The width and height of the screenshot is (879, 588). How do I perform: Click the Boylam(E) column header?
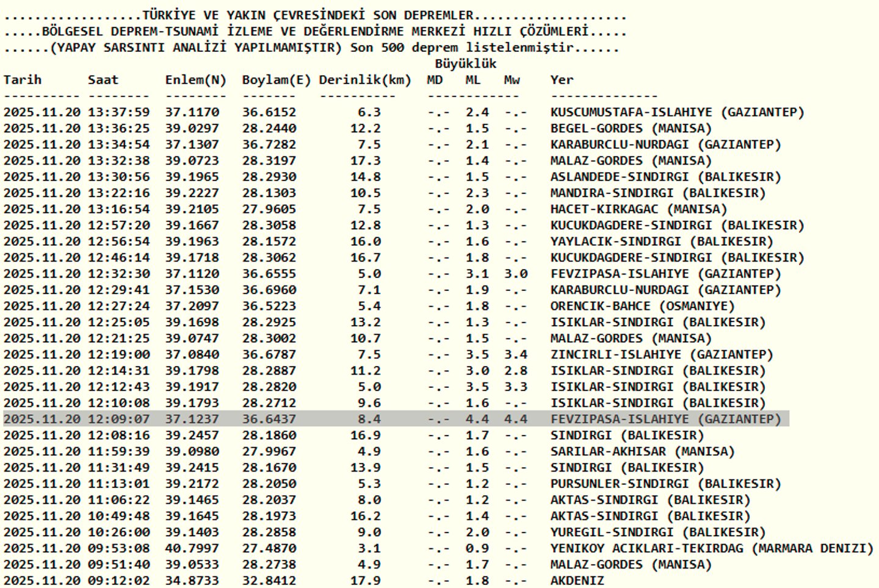click(x=277, y=80)
